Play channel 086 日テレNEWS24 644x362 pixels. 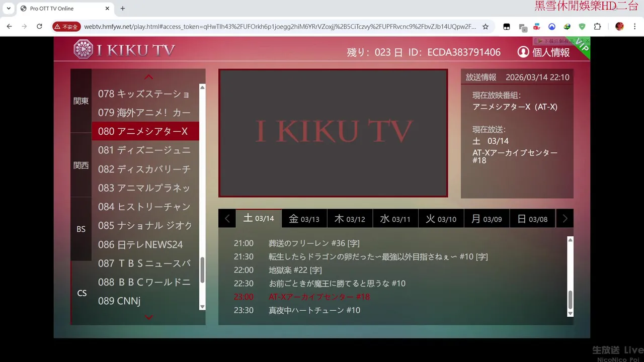coord(145,244)
